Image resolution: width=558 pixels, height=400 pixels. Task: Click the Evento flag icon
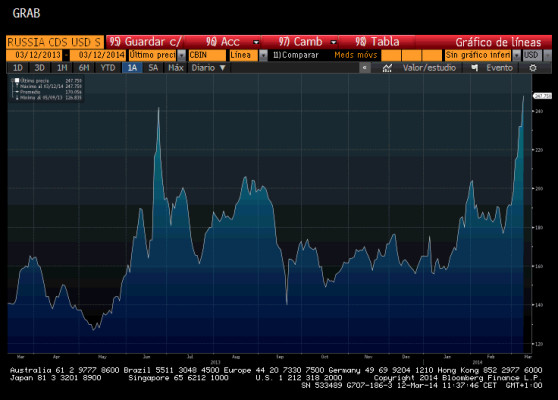tap(474, 68)
